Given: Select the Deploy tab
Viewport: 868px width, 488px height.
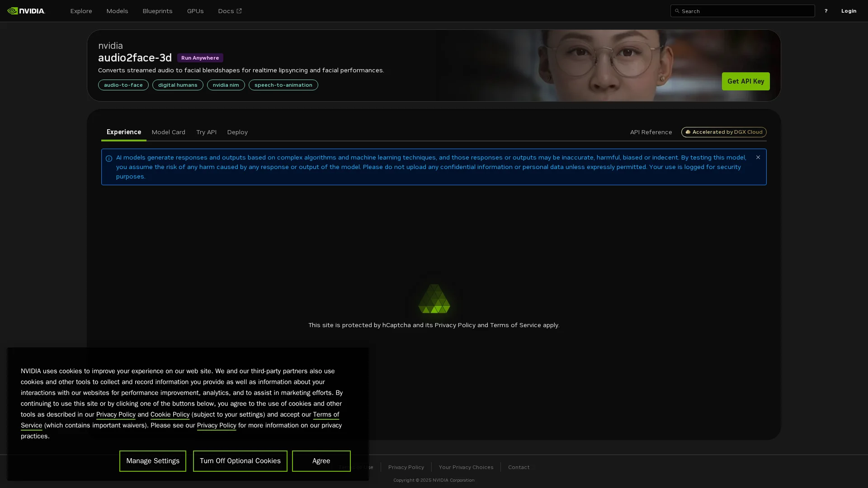Looking at the screenshot, I should [237, 132].
